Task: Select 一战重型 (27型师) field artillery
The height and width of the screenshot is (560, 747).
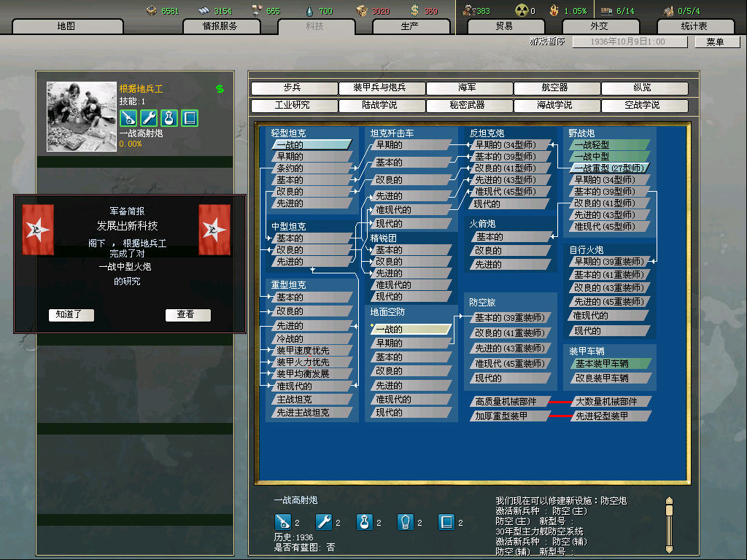Action: pos(609,168)
